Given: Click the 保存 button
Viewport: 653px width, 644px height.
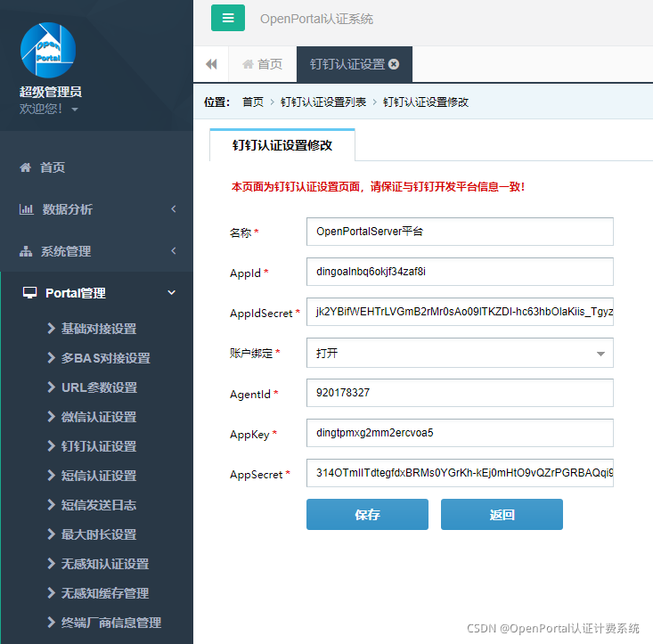Looking at the screenshot, I should 367,515.
